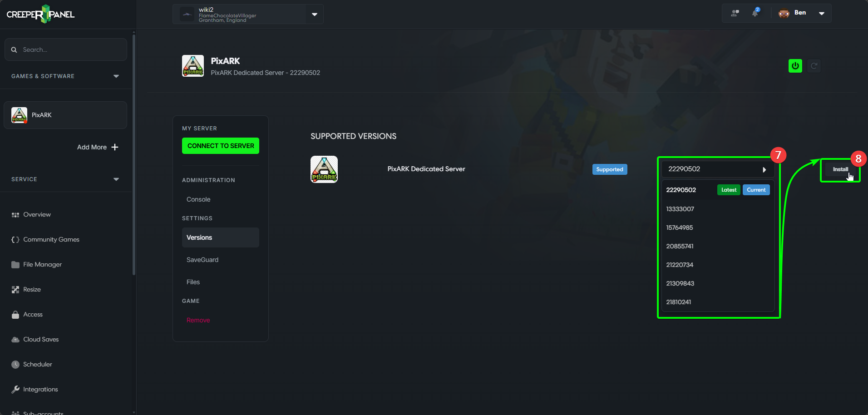Image resolution: width=868 pixels, height=415 pixels.
Task: Expand the Ben account menu
Action: (821, 13)
